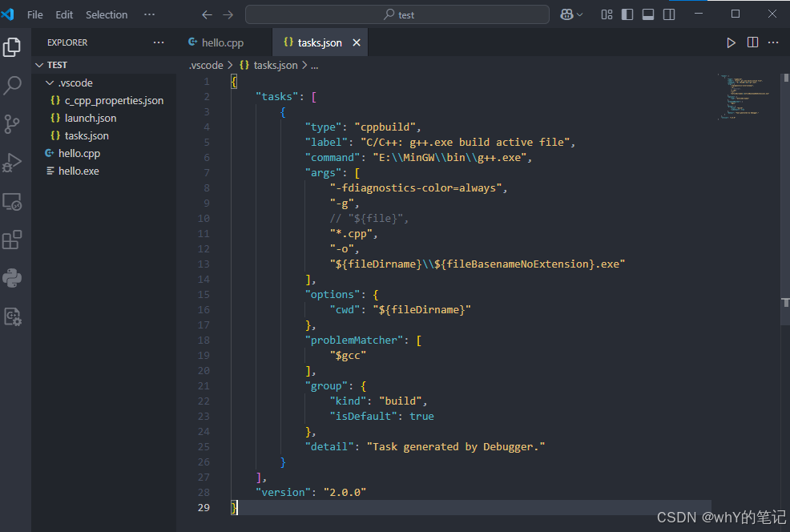Maximize the VS Code window
790x532 pixels.
pyautogui.click(x=736, y=14)
